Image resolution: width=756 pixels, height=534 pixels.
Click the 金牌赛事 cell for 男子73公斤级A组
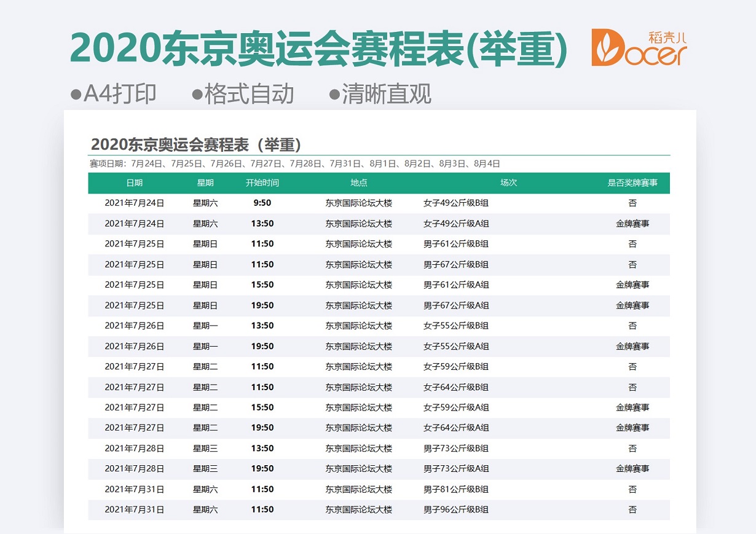[x=632, y=469]
